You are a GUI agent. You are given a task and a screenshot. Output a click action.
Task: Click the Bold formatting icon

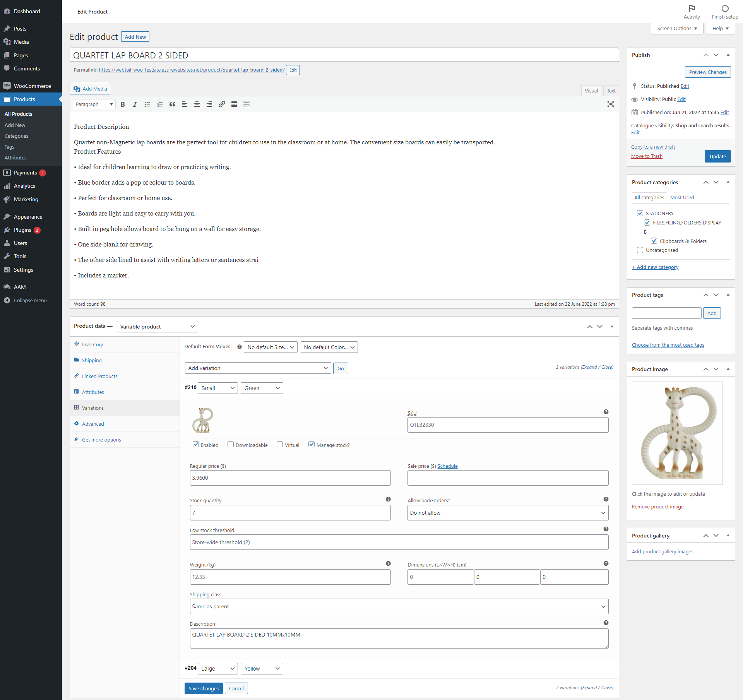click(123, 104)
